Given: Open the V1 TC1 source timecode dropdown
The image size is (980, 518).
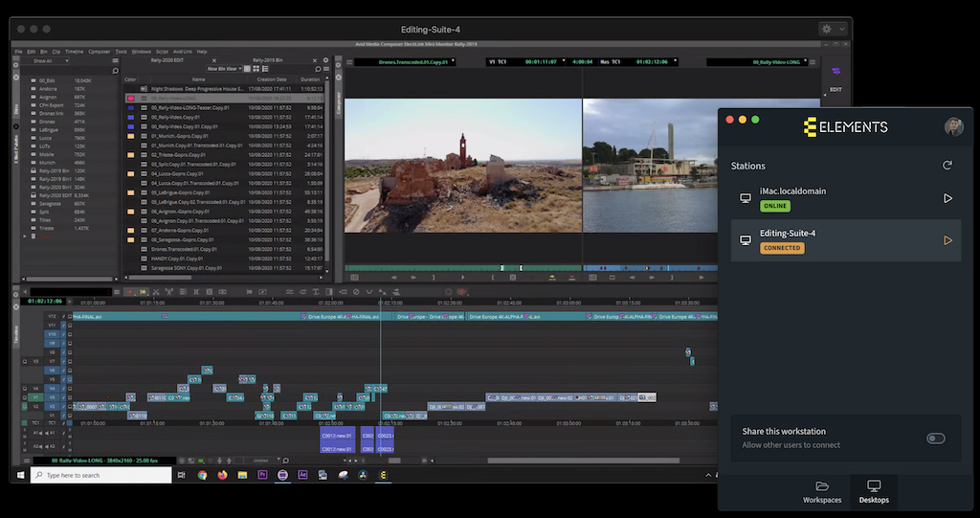Looking at the screenshot, I should click(525, 62).
